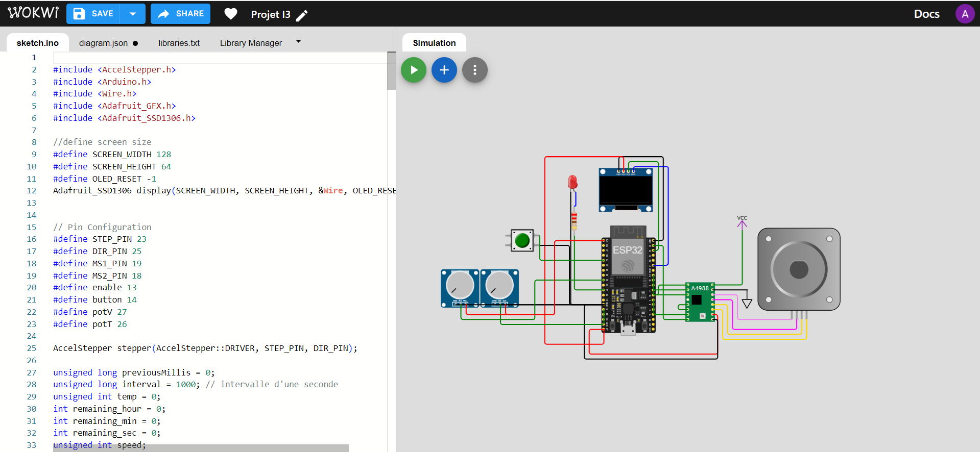Switch to the diagram.json tab
The height and width of the screenshot is (452, 980).
[x=104, y=43]
